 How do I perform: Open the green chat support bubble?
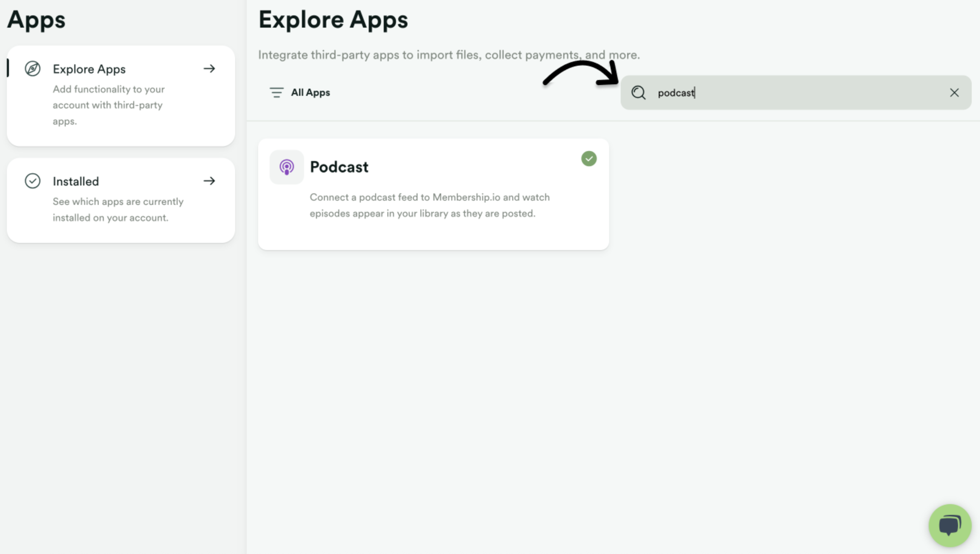pyautogui.click(x=950, y=525)
